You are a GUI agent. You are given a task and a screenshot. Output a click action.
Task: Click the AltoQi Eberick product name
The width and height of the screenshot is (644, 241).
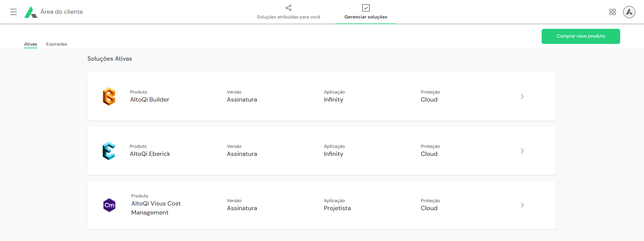pos(150,154)
